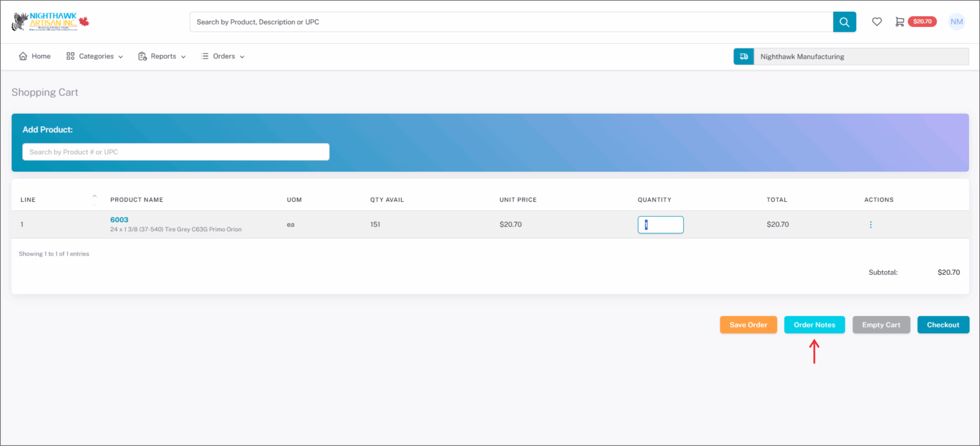
Task: Click the Save Order button
Action: [748, 325]
